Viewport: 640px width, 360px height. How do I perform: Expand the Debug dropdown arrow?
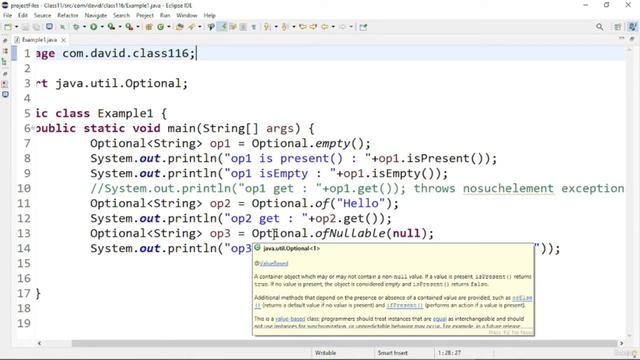tap(84, 27)
